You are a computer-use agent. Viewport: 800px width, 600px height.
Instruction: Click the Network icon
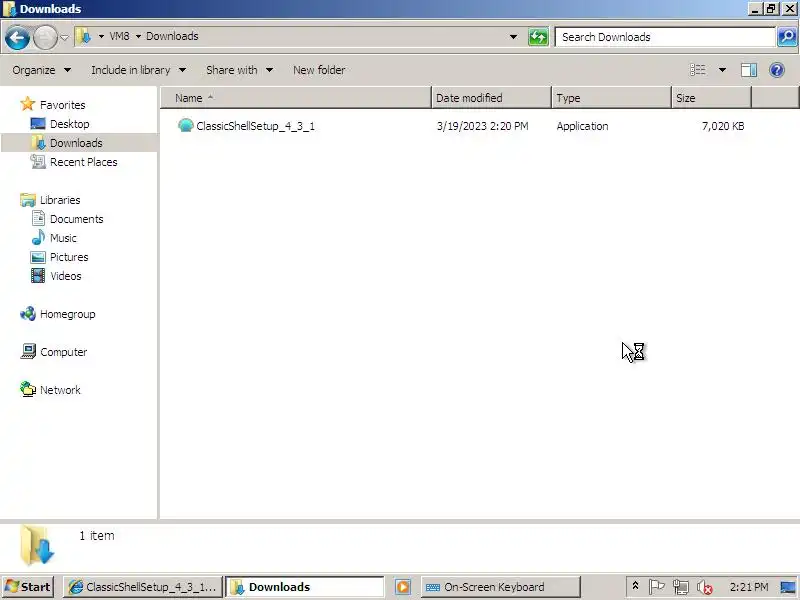pos(28,389)
